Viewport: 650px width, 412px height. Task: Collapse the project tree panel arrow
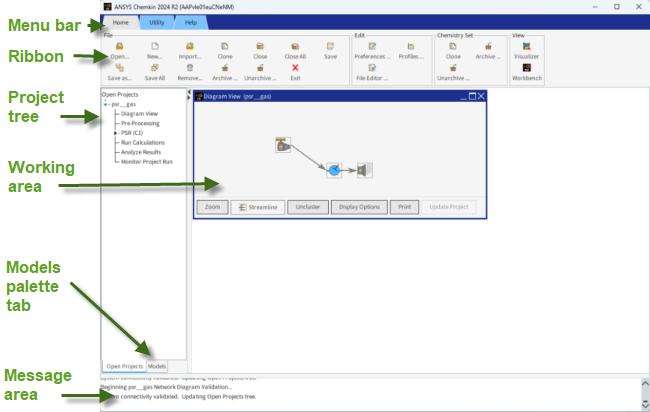(189, 92)
